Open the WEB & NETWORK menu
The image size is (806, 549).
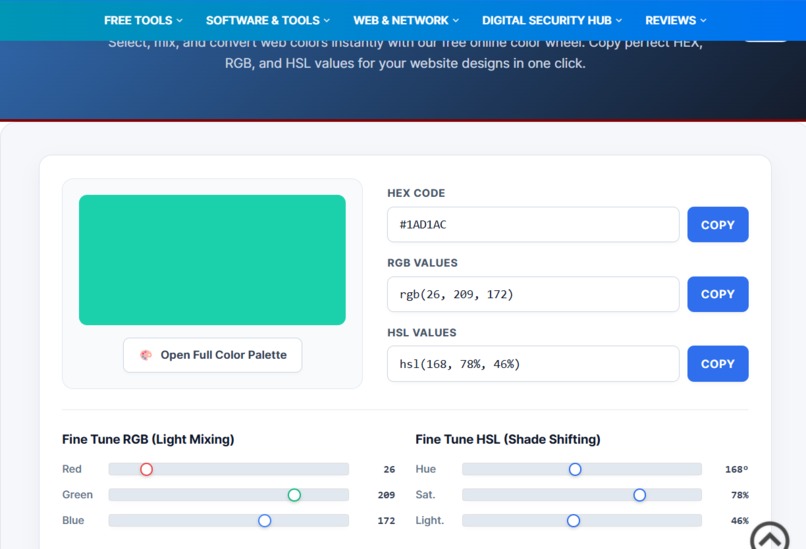coord(406,21)
